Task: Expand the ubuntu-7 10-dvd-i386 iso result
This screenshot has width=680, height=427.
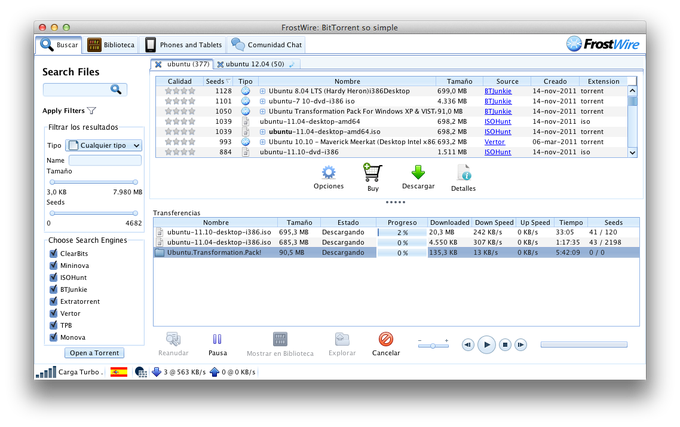Action: 262,101
